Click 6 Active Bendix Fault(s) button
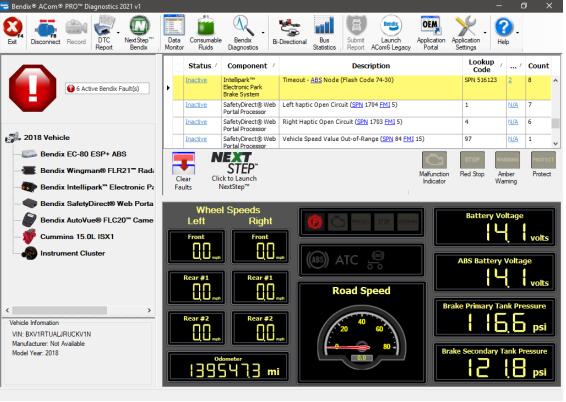 tap(107, 88)
